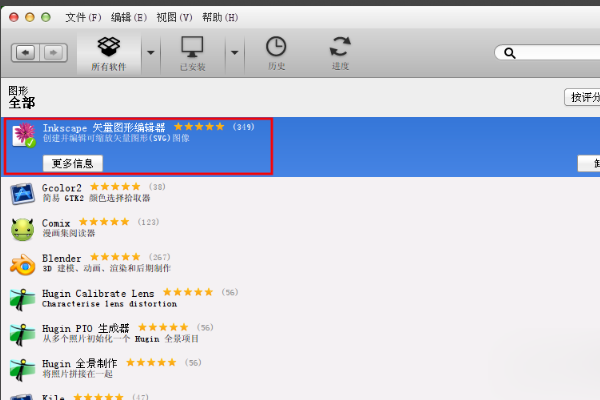Click the 图形 category breadcrumb label

tap(18, 91)
